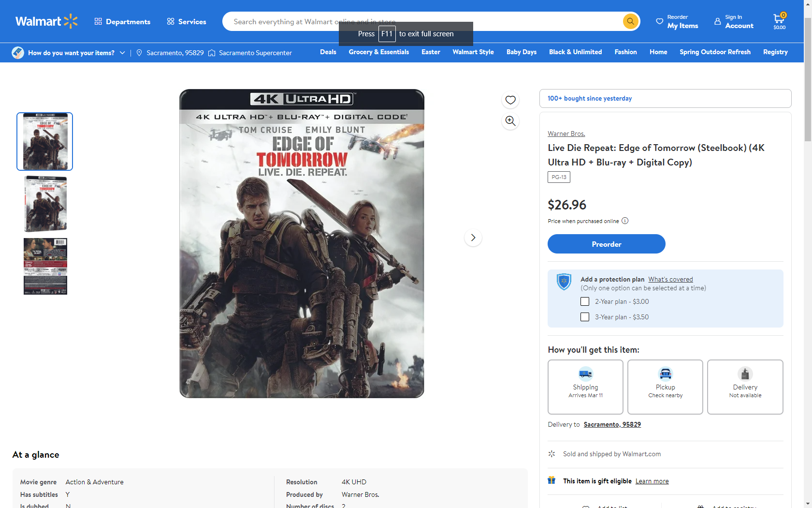Click Sacramento Supercenter store link
The height and width of the screenshot is (508, 812).
250,53
